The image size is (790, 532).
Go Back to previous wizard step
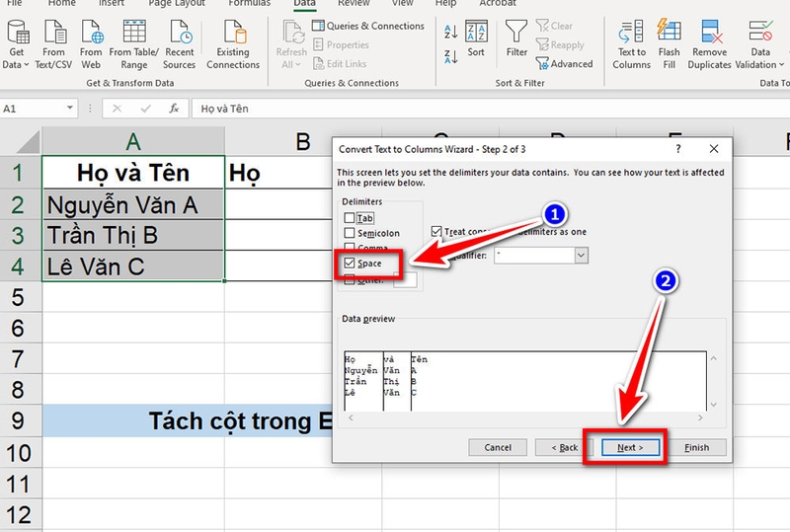[x=564, y=447]
